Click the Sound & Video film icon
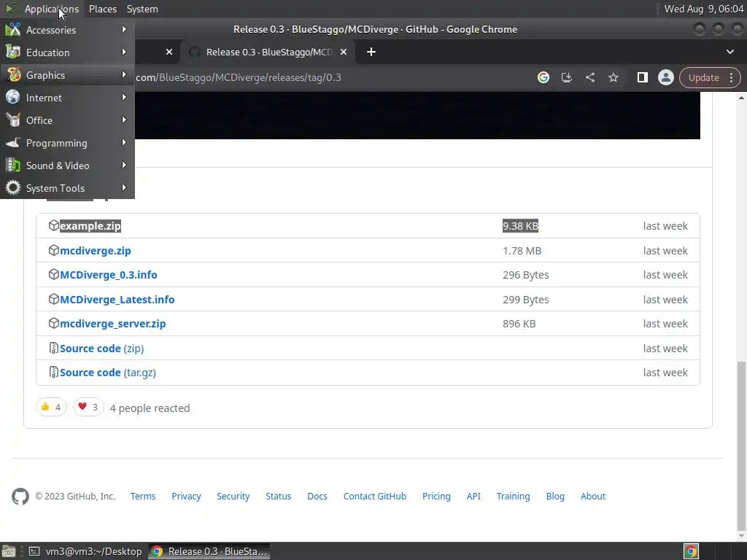Viewport: 747px width, 560px height. click(13, 166)
